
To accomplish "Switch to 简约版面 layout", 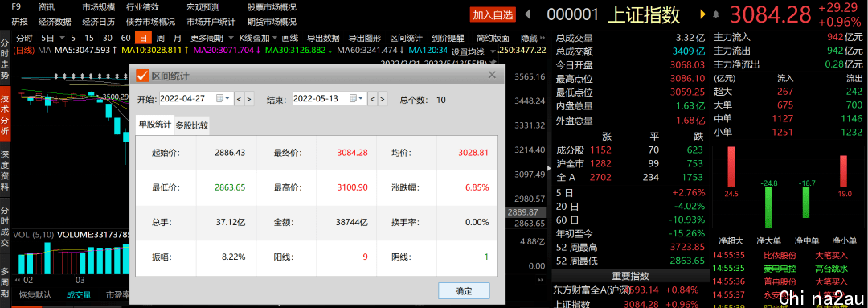I will pyautogui.click(x=493, y=39).
